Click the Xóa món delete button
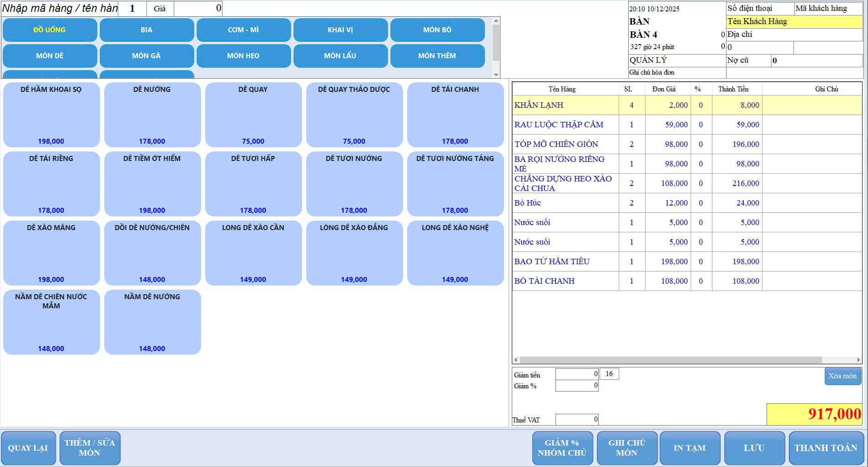 (x=842, y=376)
